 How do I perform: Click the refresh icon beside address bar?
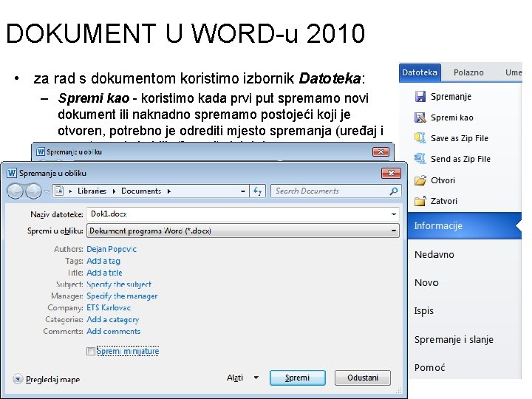258,191
